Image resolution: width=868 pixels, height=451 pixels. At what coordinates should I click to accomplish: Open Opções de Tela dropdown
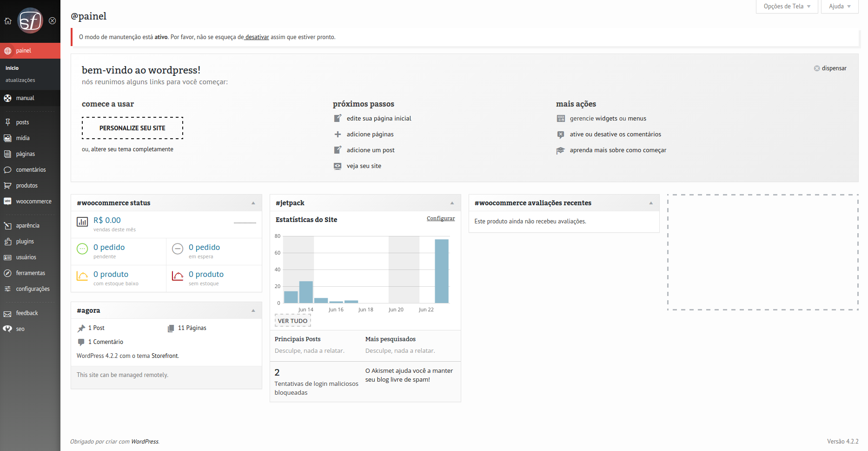click(787, 7)
